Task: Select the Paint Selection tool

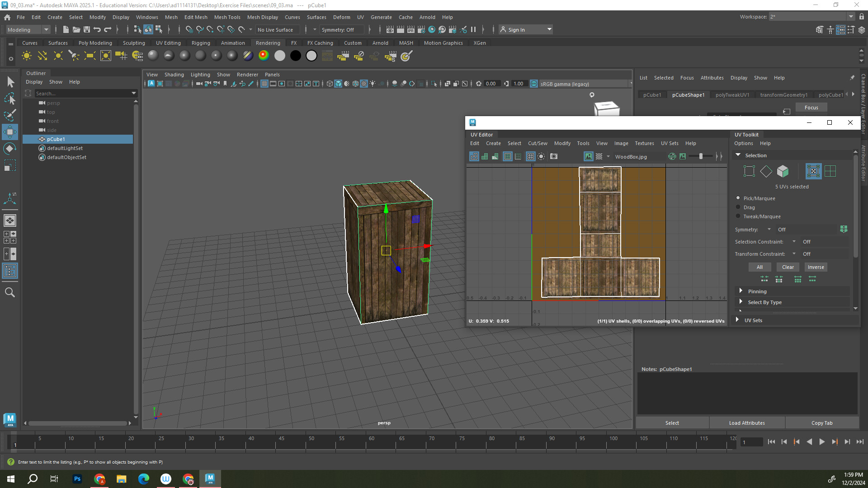Action: pyautogui.click(x=10, y=115)
